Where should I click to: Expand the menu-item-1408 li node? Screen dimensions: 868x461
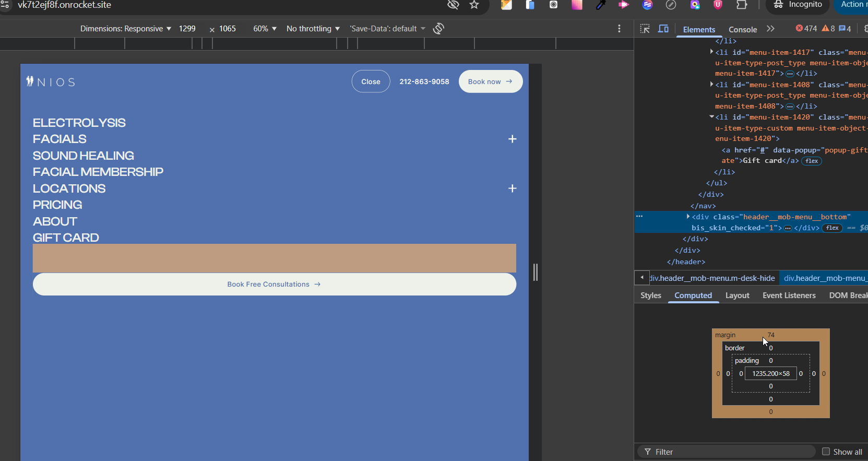[x=711, y=84]
